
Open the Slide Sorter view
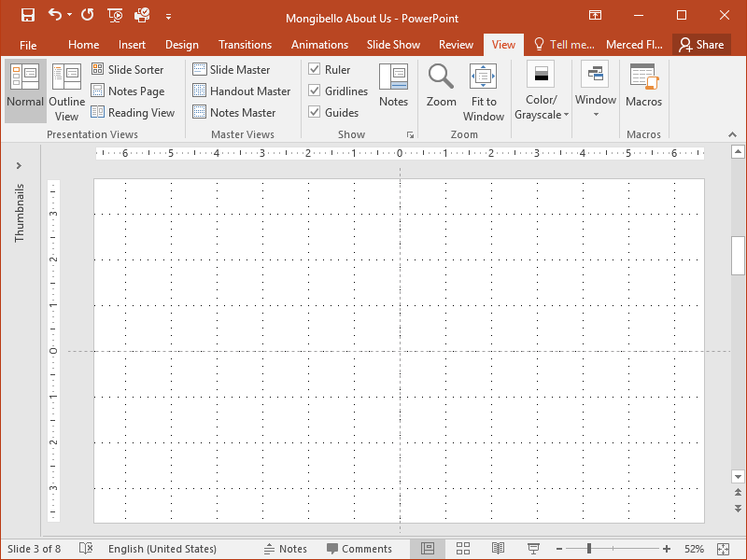129,69
